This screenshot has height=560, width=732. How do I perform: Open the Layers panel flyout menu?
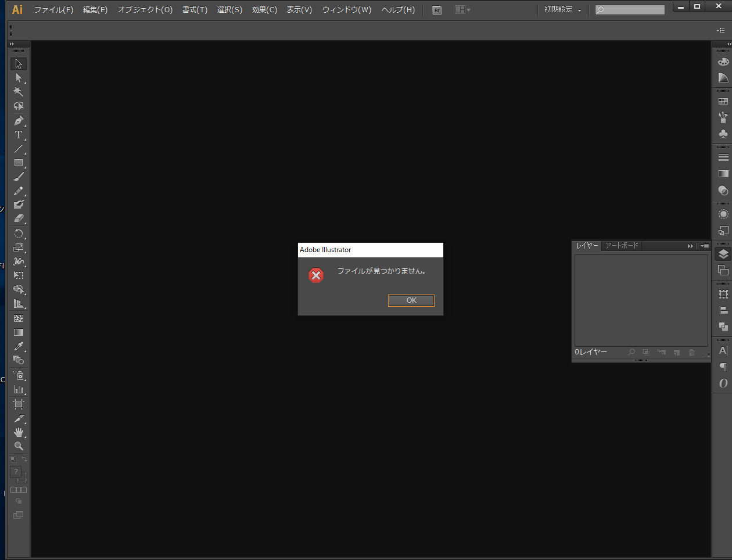click(705, 246)
